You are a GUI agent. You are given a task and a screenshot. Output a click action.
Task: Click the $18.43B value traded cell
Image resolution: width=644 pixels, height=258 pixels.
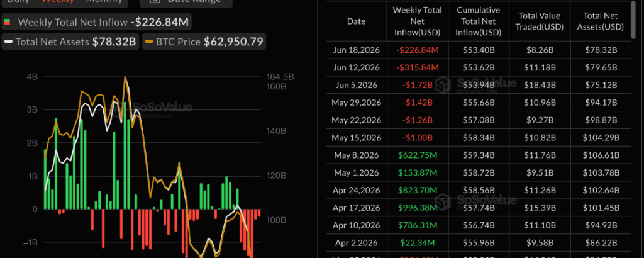[x=539, y=85]
